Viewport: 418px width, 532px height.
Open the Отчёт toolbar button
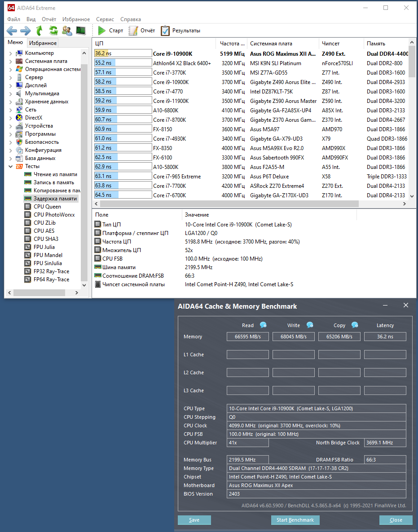[x=142, y=31]
